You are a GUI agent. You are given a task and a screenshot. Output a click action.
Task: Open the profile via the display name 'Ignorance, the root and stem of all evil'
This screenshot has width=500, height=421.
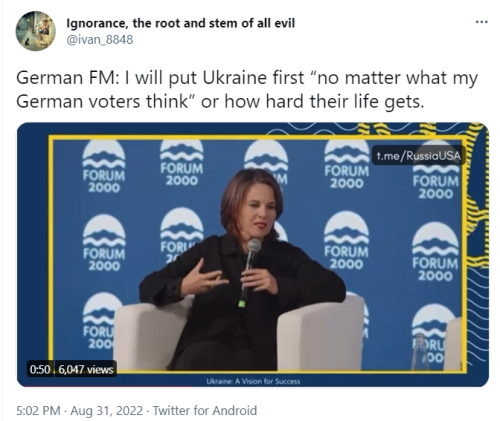coord(181,23)
